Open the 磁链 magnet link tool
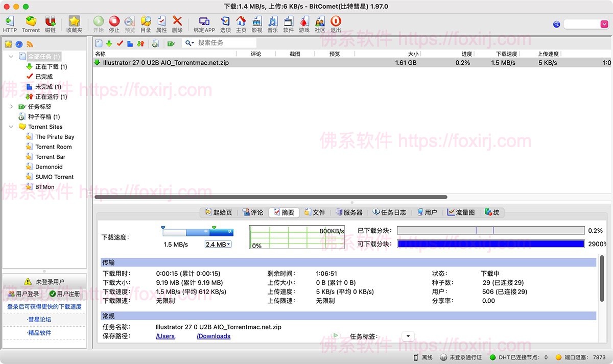 50,23
